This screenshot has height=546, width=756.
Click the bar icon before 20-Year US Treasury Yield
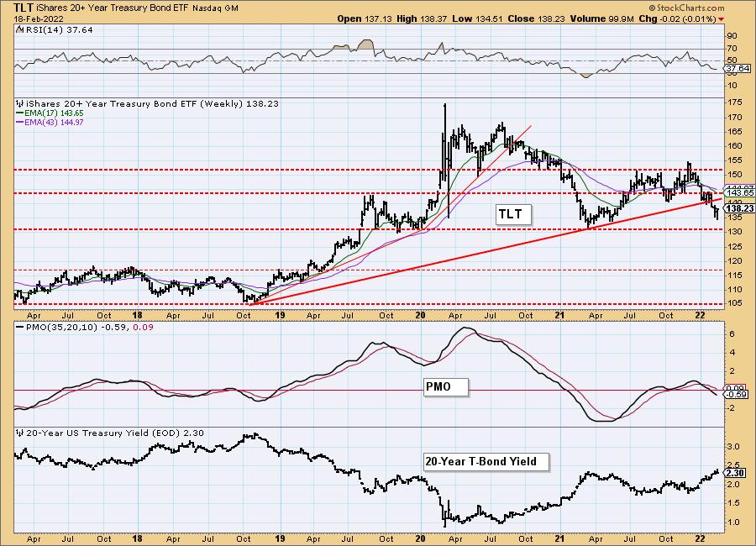point(20,433)
